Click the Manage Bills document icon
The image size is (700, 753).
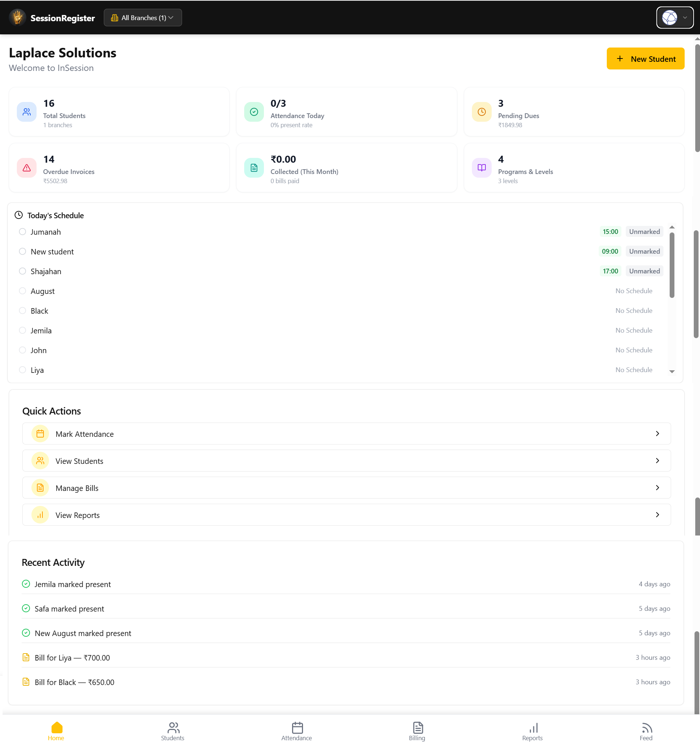[x=40, y=488]
